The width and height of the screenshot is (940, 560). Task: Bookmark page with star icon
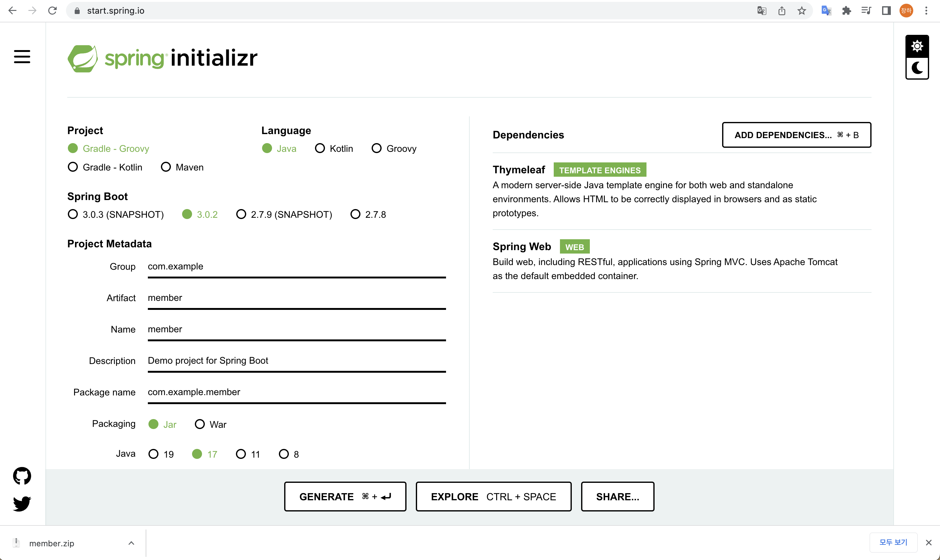tap(801, 11)
